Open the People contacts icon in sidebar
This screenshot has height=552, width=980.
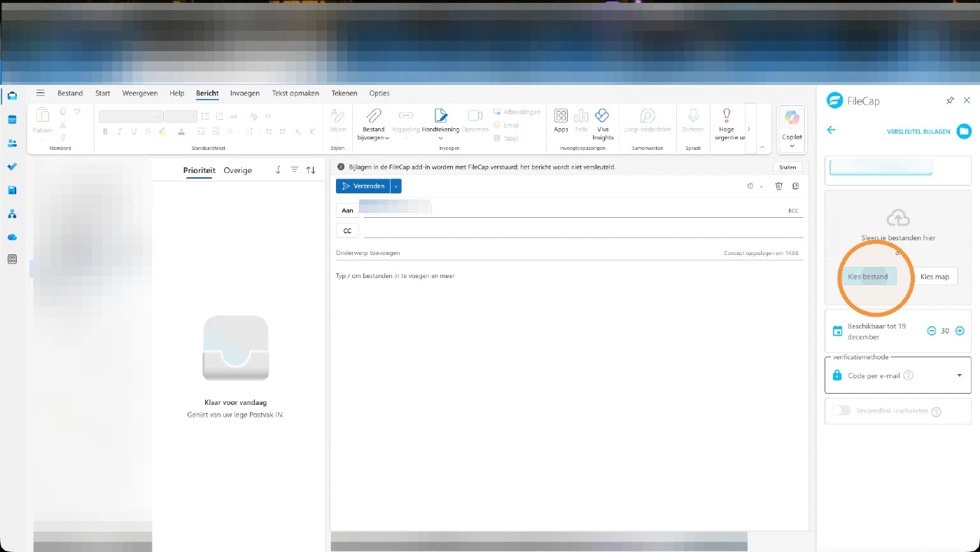(x=12, y=143)
